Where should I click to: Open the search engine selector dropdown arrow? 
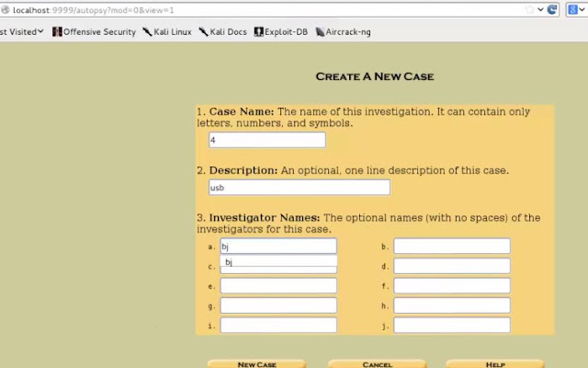point(582,9)
